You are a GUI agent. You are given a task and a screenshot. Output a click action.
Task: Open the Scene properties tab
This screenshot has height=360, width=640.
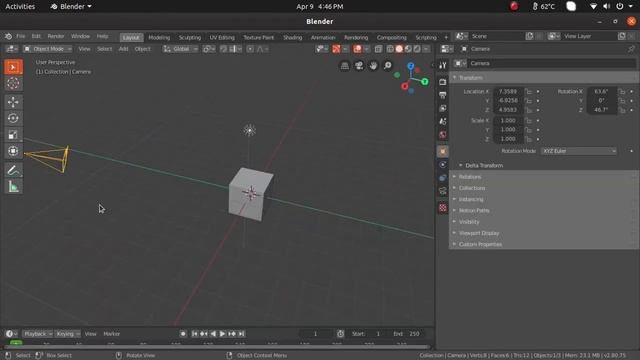[x=443, y=121]
